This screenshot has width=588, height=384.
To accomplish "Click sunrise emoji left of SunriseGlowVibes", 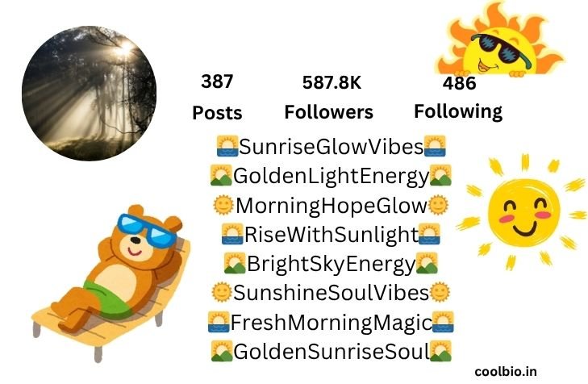I will coord(227,146).
